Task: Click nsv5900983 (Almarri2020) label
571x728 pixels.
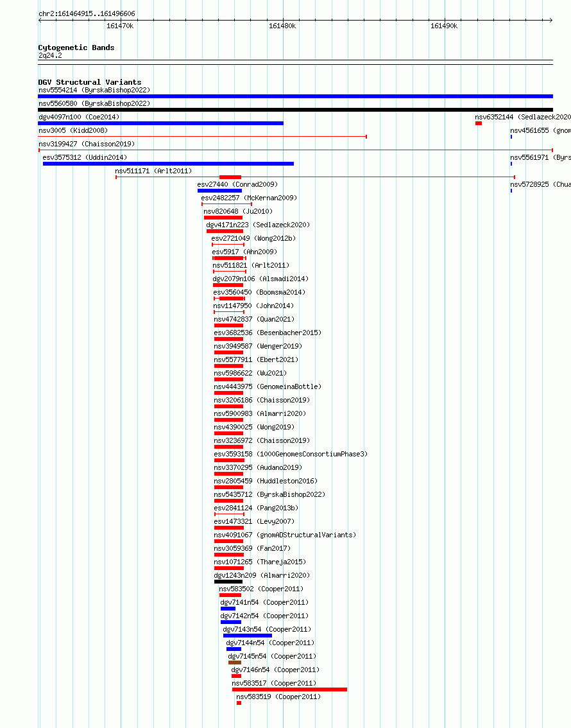Action: point(260,413)
